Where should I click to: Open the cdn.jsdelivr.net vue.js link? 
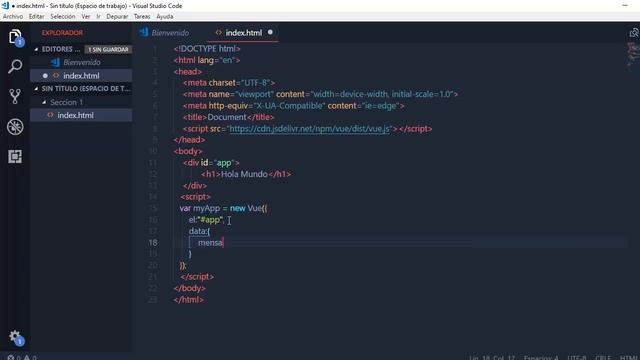point(309,129)
